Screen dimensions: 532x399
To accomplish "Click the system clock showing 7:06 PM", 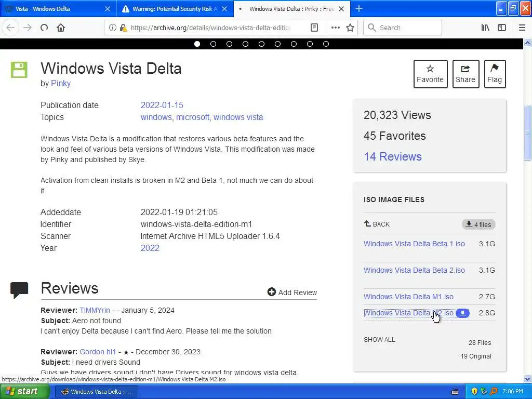I will [x=513, y=391].
